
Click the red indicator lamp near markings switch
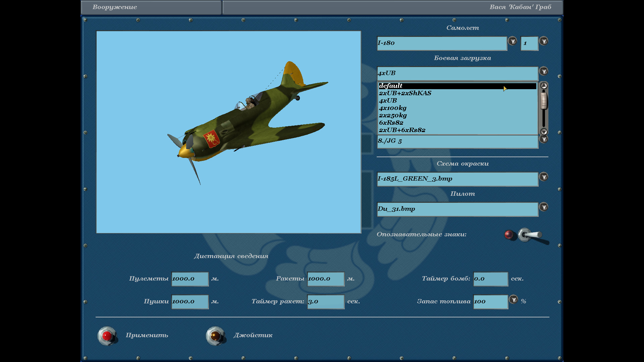pyautogui.click(x=509, y=234)
